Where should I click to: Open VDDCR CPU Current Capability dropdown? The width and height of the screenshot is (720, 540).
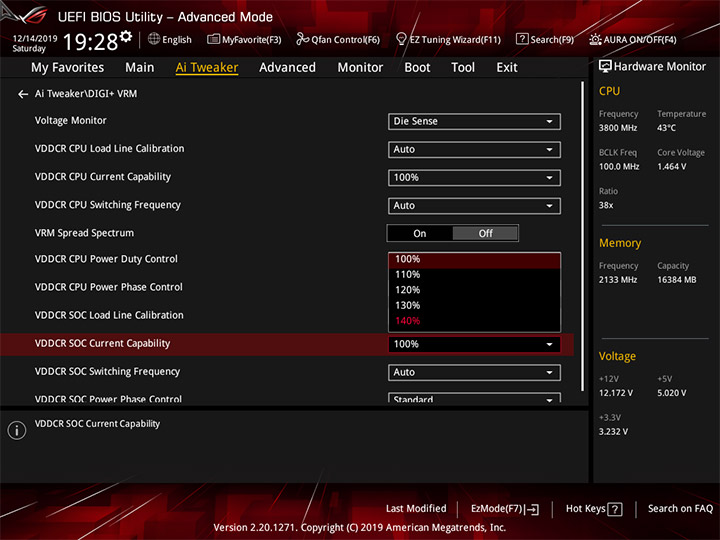474,178
